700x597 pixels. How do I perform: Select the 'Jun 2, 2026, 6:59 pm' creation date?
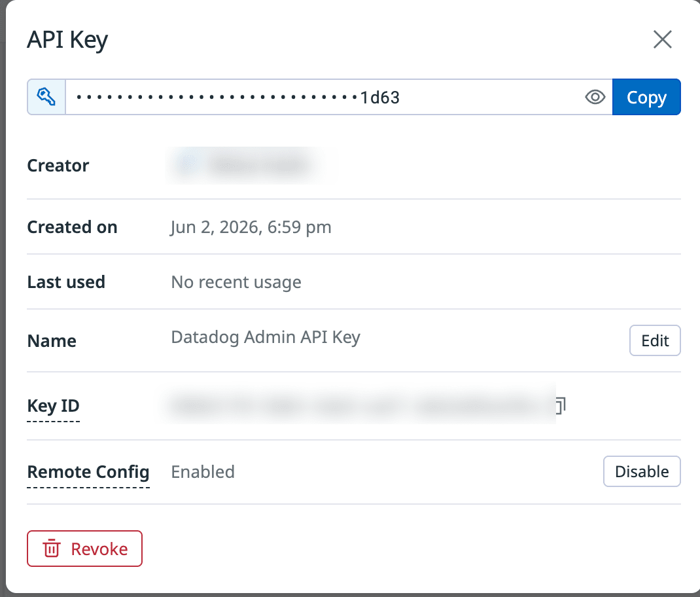[251, 227]
